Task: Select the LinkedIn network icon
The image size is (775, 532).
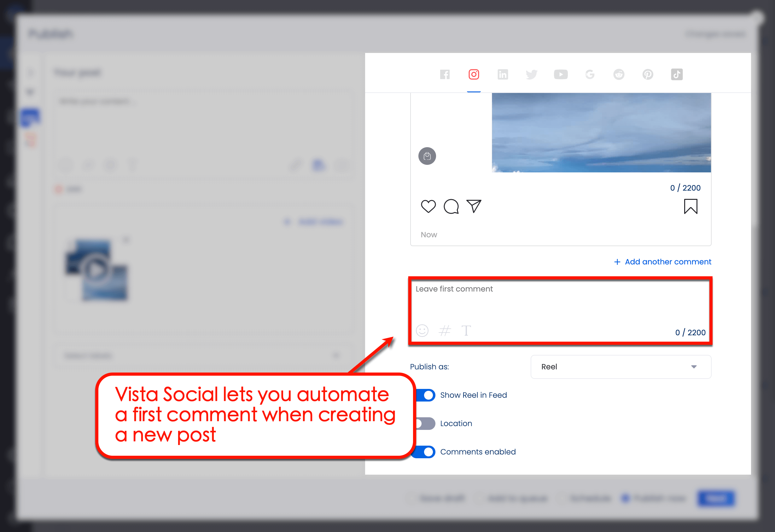Action: (x=503, y=74)
